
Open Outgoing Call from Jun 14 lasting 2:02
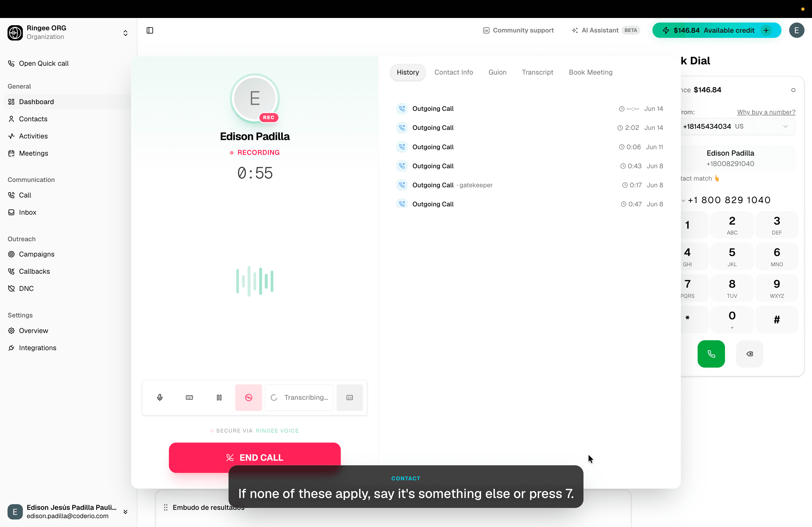click(530, 127)
